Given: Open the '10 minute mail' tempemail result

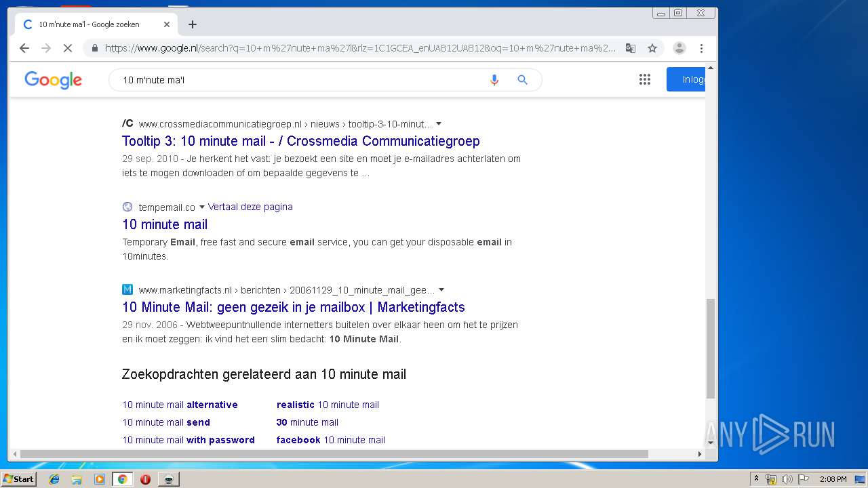Looking at the screenshot, I should click(165, 224).
